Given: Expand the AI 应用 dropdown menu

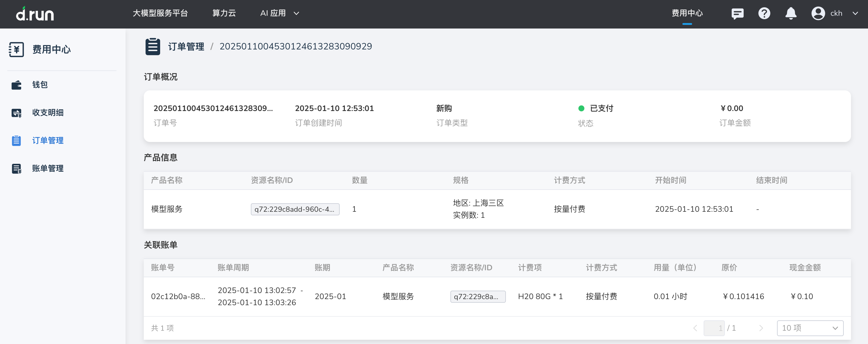Looking at the screenshot, I should [x=279, y=13].
